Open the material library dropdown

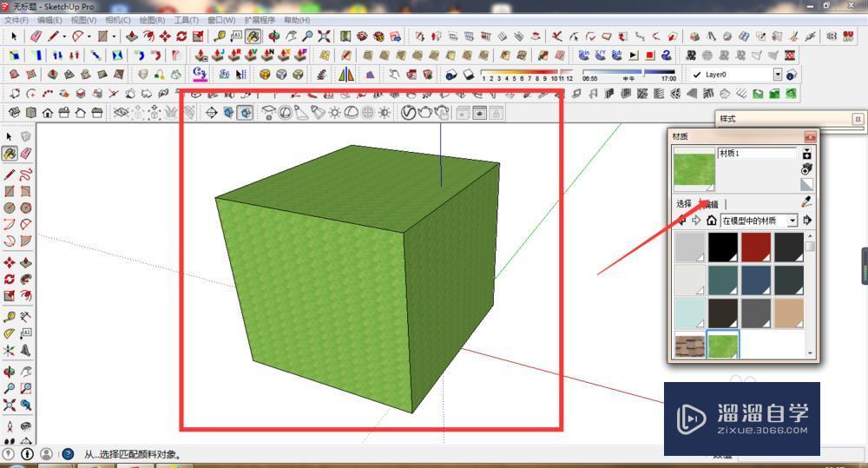pos(792,221)
